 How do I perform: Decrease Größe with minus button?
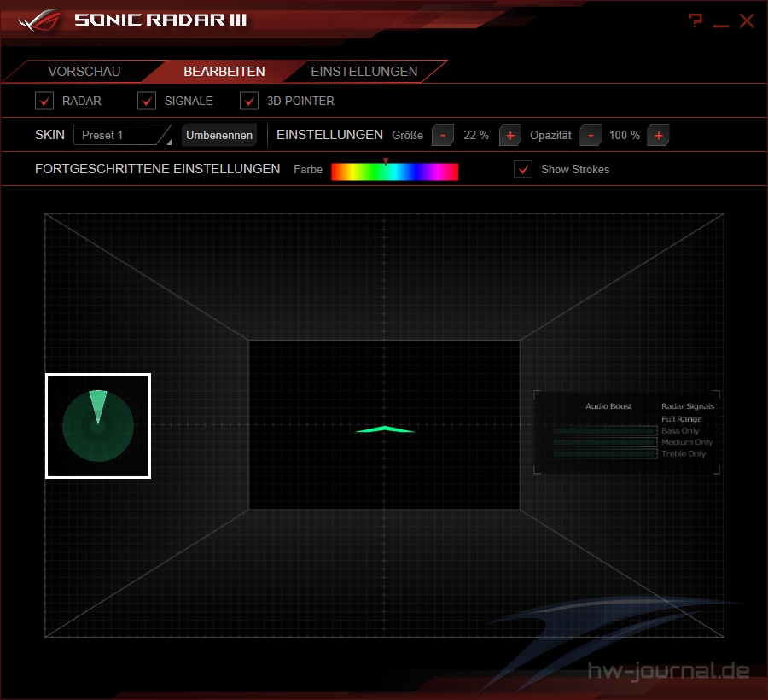(x=443, y=135)
